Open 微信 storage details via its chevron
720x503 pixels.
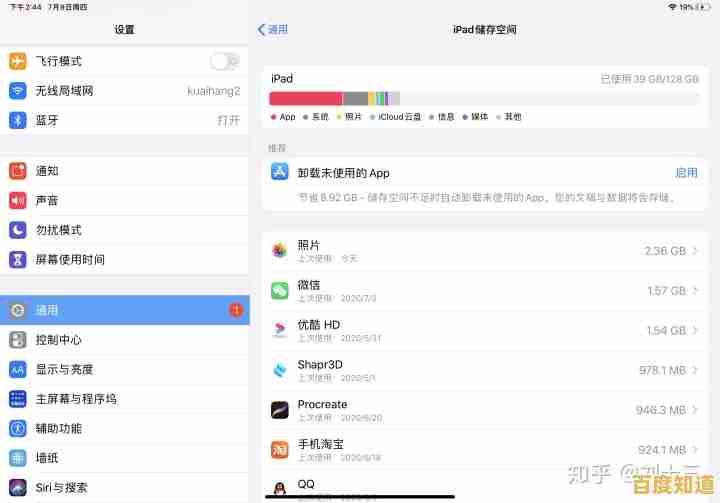coord(695,291)
